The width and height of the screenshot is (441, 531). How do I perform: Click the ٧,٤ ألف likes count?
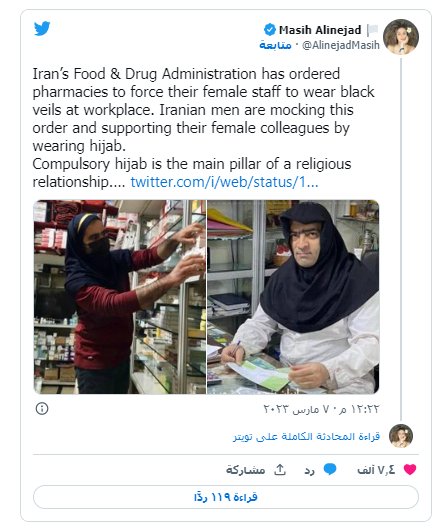[376, 470]
